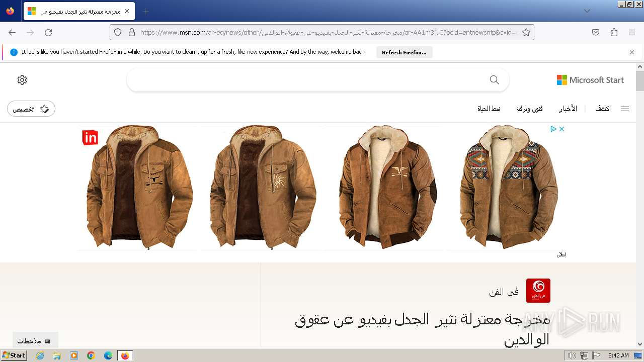
Task: Open the Extensions puzzle icon
Action: [614, 32]
